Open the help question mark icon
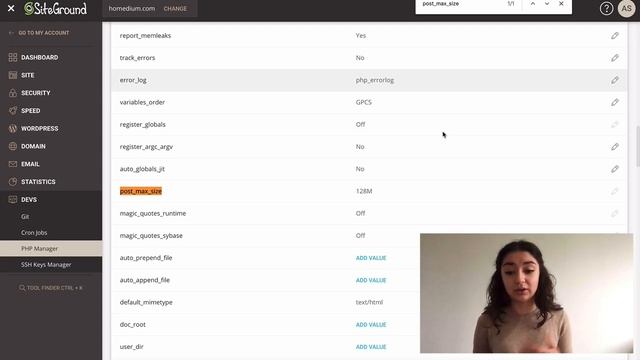This screenshot has height=360, width=640. tap(606, 8)
